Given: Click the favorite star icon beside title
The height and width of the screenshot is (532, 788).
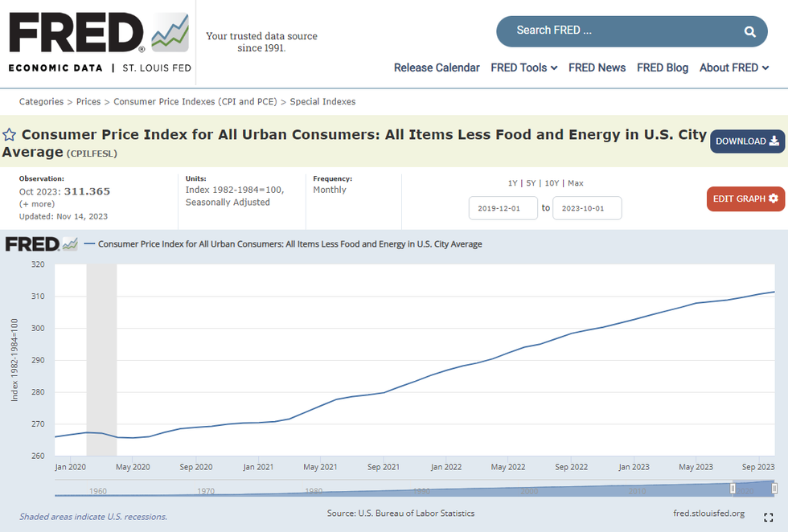Looking at the screenshot, I should point(9,135).
